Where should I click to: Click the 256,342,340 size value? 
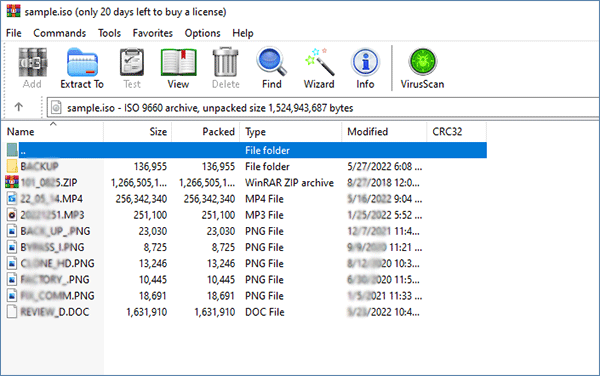point(141,199)
